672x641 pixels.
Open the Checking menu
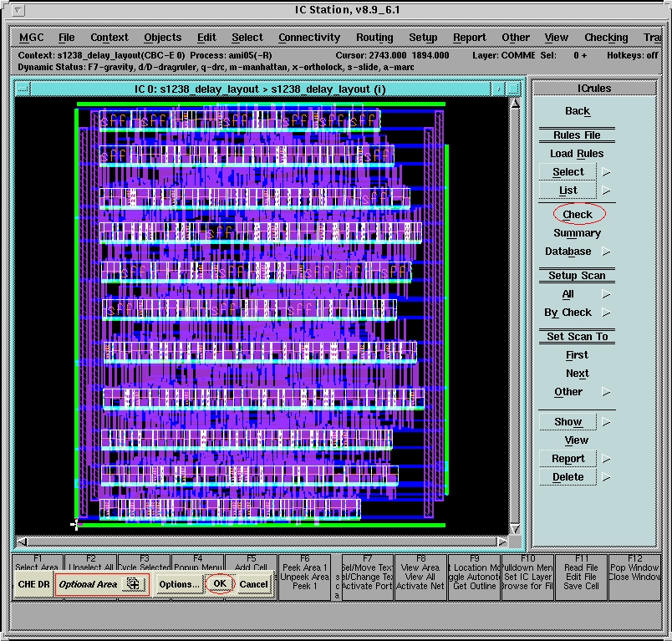pos(606,38)
